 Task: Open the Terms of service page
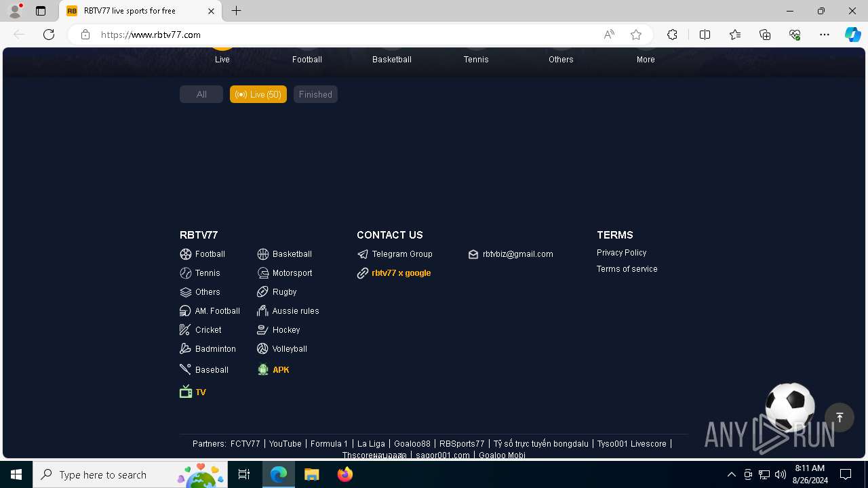click(627, 269)
